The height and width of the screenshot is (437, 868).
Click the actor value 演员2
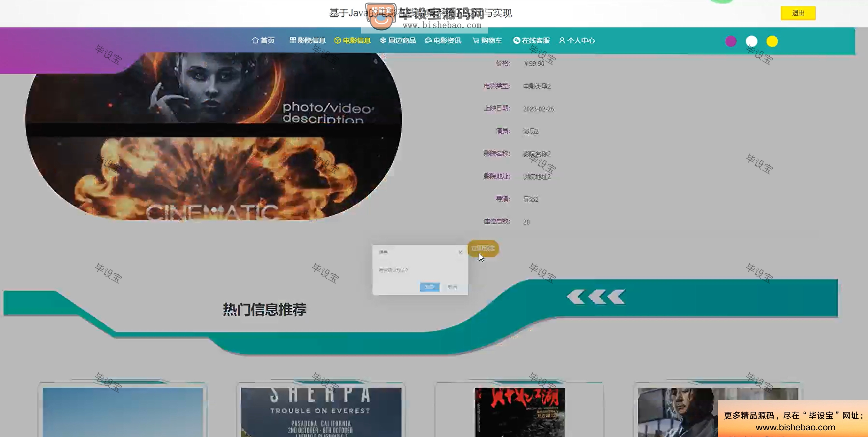click(x=531, y=131)
